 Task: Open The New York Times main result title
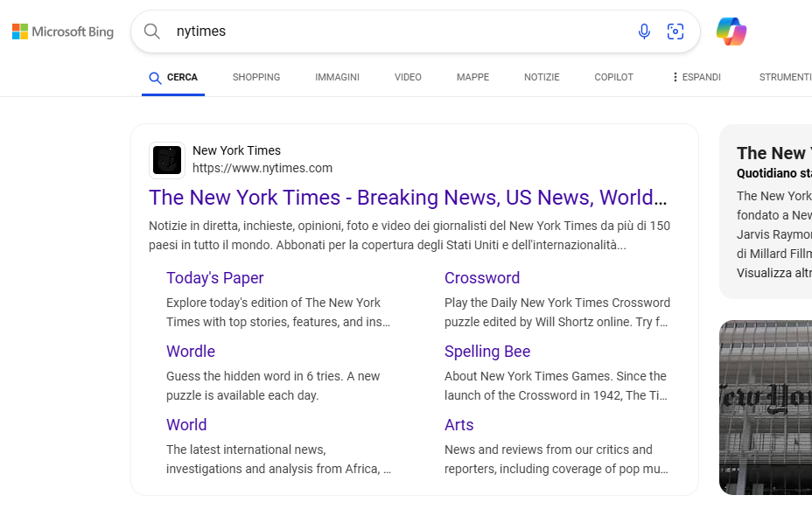(x=408, y=198)
